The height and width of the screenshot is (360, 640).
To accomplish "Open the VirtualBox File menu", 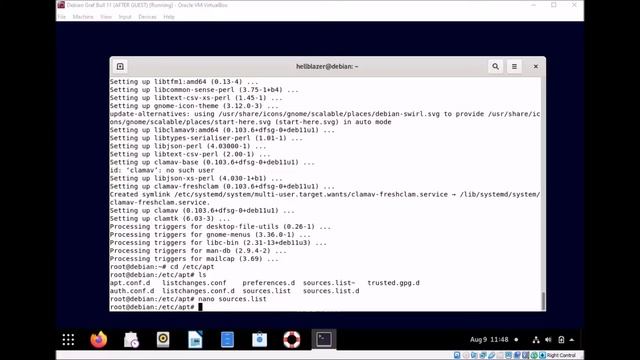I will [x=62, y=17].
